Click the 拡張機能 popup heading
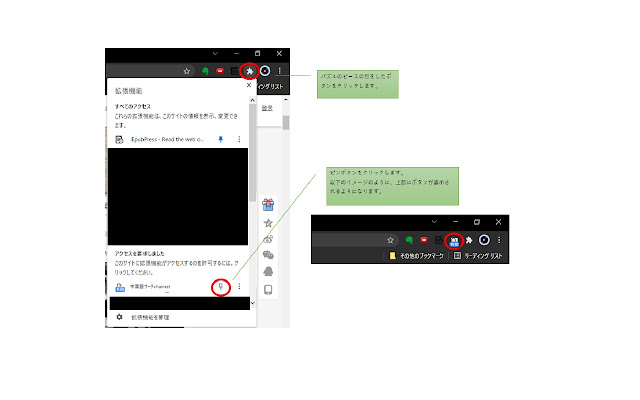This screenshot has width=640, height=400. click(x=129, y=91)
